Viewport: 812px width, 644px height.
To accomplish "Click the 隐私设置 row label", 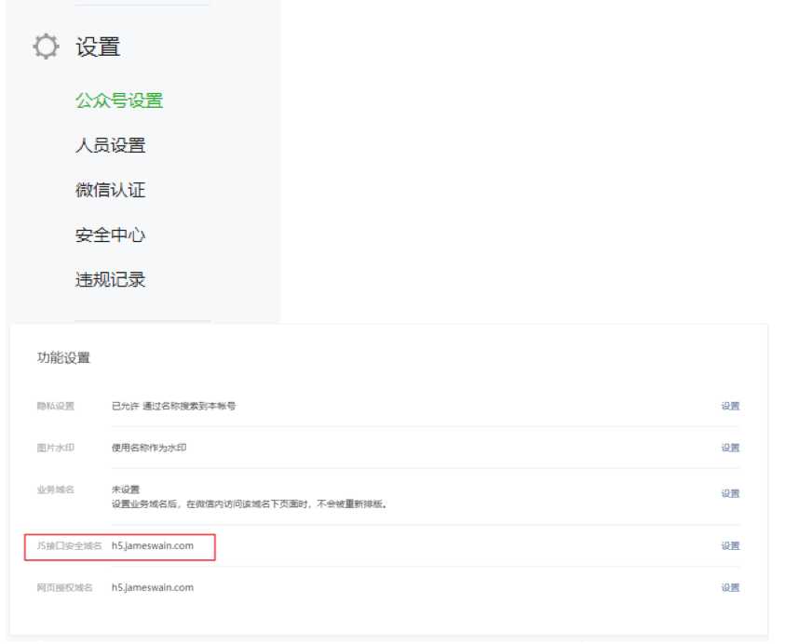I will click(56, 406).
